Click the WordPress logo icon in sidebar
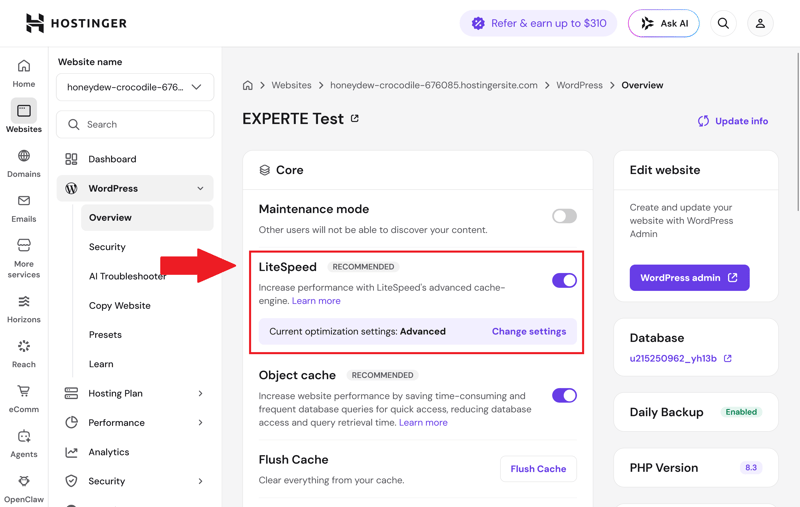 point(71,188)
